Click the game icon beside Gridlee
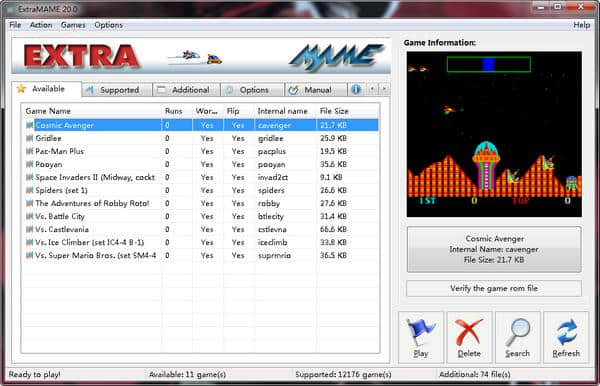This screenshot has width=600, height=386. (29, 138)
